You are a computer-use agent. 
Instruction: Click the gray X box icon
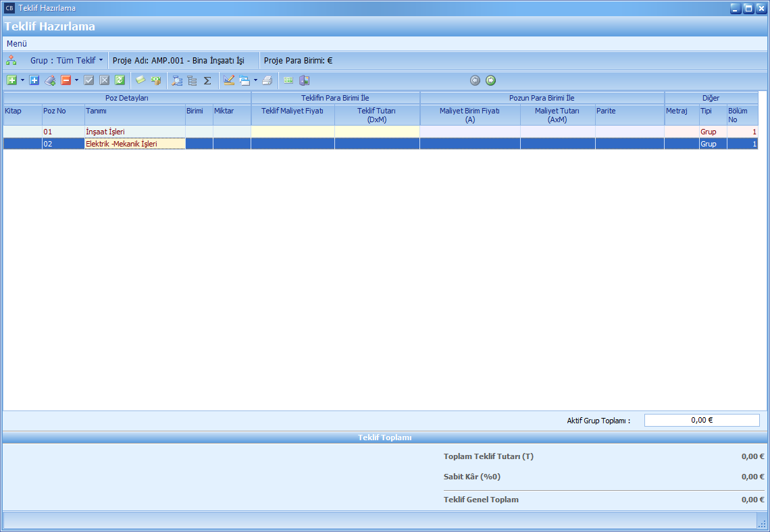(x=104, y=80)
